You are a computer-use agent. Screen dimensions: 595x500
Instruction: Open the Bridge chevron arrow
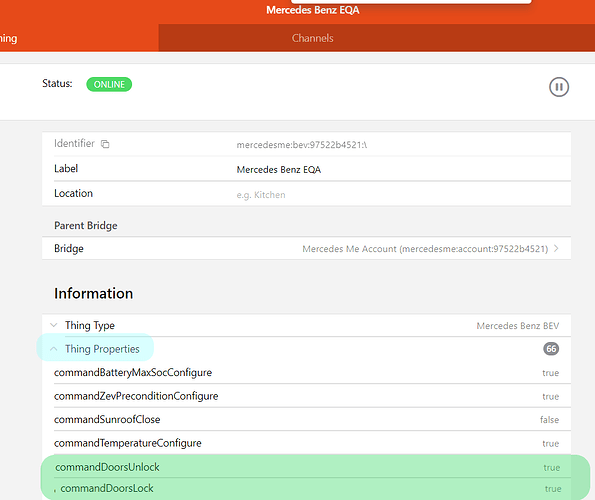(556, 248)
